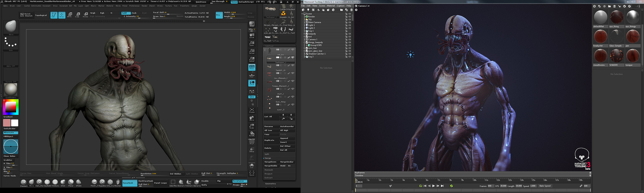The image size is (644, 193).
Task: Open the Preferences menu in ZBrush
Action: tap(134, 6)
